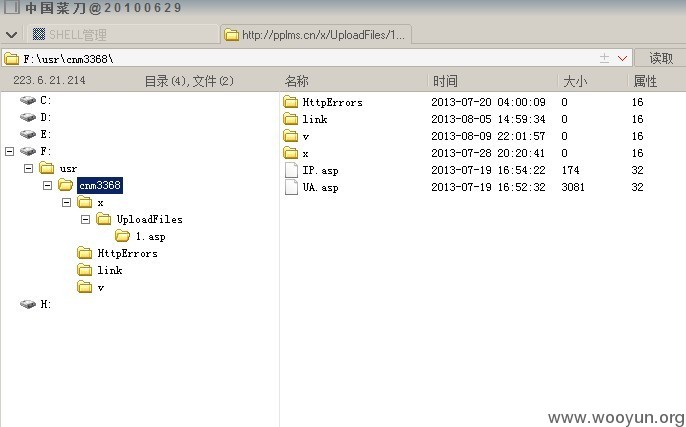The image size is (686, 427).
Task: Click UA.asp file icon in list
Action: point(291,187)
